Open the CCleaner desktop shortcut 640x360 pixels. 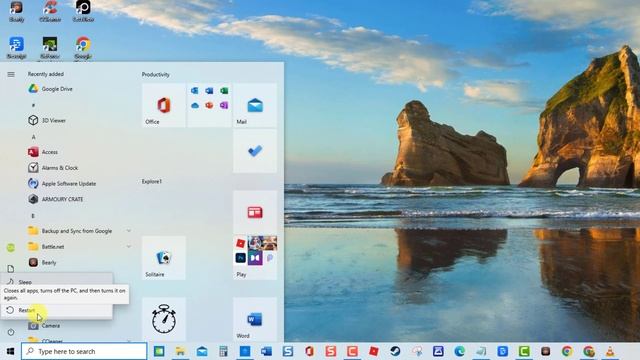50,11
